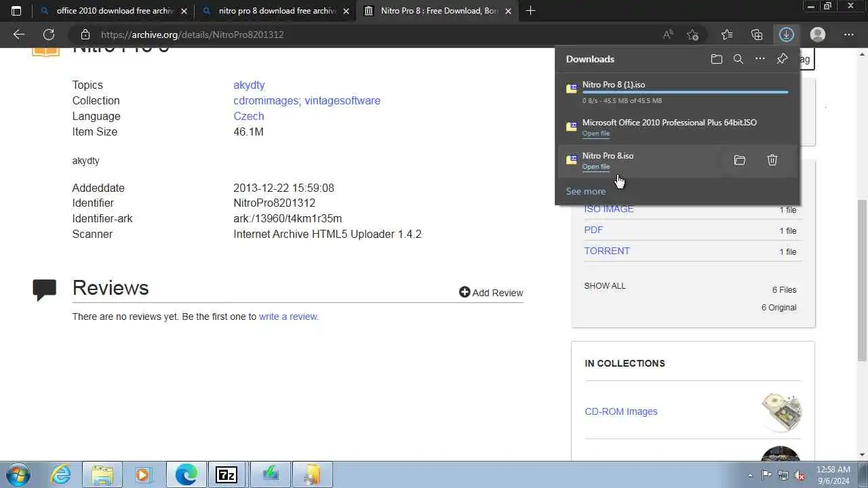Open the ISO IMAGE download option
The height and width of the screenshot is (488, 868).
pyautogui.click(x=609, y=209)
